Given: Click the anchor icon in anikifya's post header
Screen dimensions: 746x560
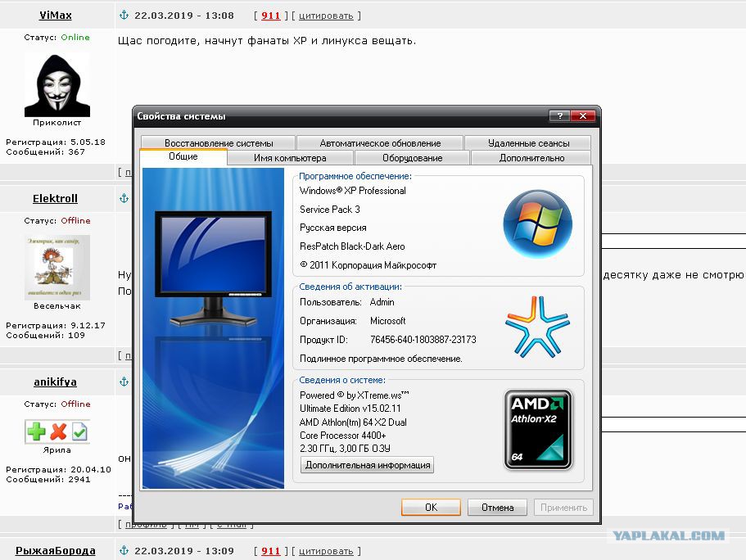Looking at the screenshot, I should (x=124, y=382).
